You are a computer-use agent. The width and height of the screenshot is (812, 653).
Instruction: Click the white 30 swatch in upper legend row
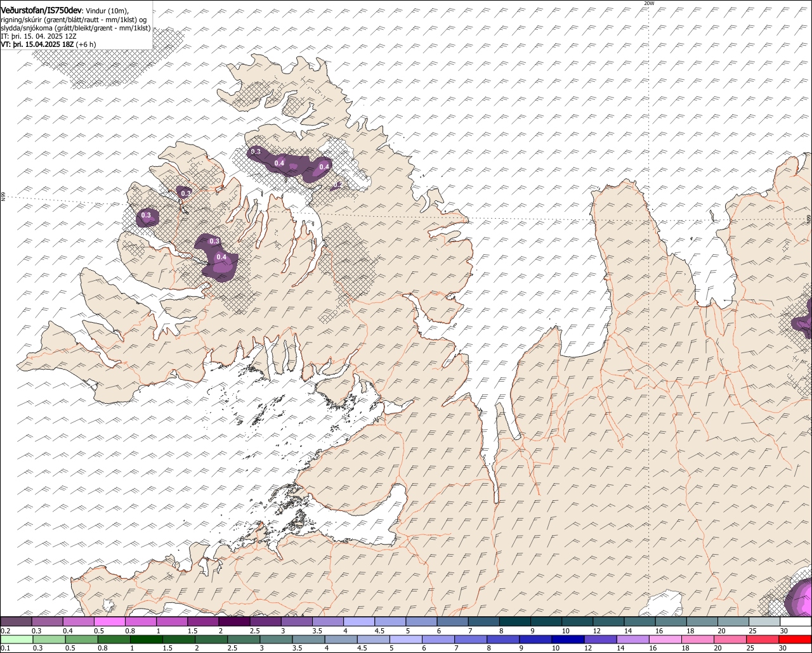(796, 622)
